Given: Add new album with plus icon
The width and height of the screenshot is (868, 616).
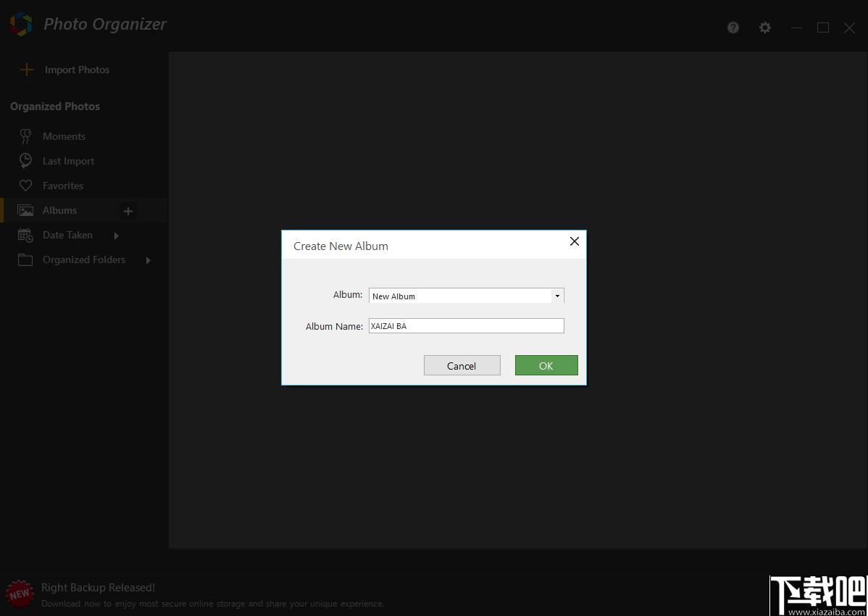Looking at the screenshot, I should point(128,211).
